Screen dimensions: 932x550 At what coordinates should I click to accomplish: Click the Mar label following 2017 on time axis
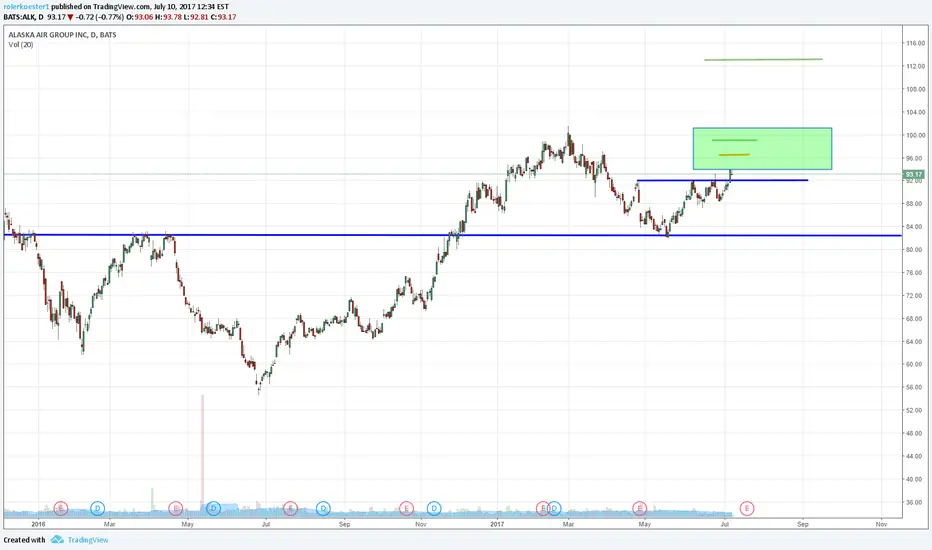[x=568, y=524]
